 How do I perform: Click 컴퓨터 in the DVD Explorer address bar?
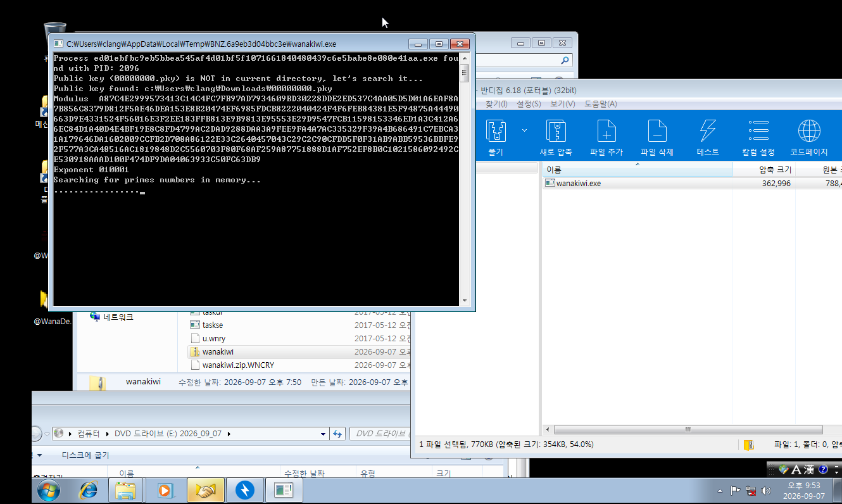pyautogui.click(x=89, y=434)
